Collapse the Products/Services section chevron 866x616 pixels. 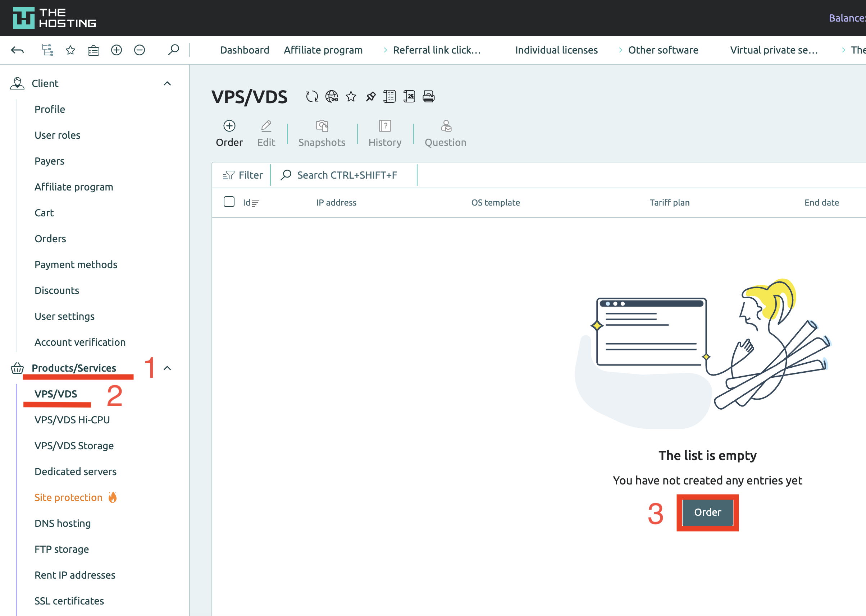point(167,368)
